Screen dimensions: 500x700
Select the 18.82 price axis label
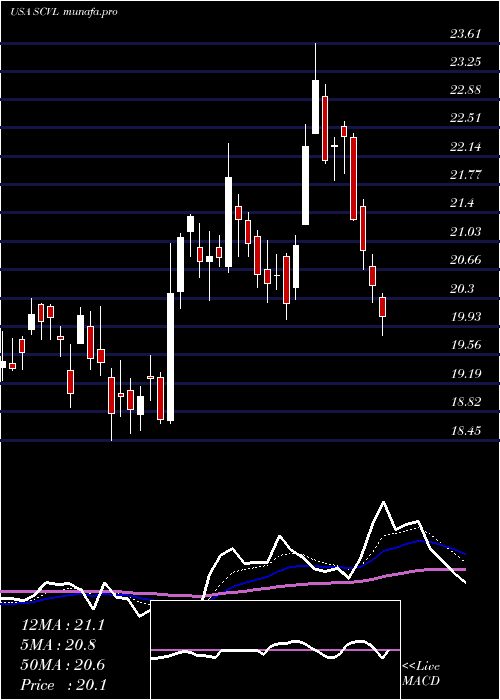(x=466, y=402)
